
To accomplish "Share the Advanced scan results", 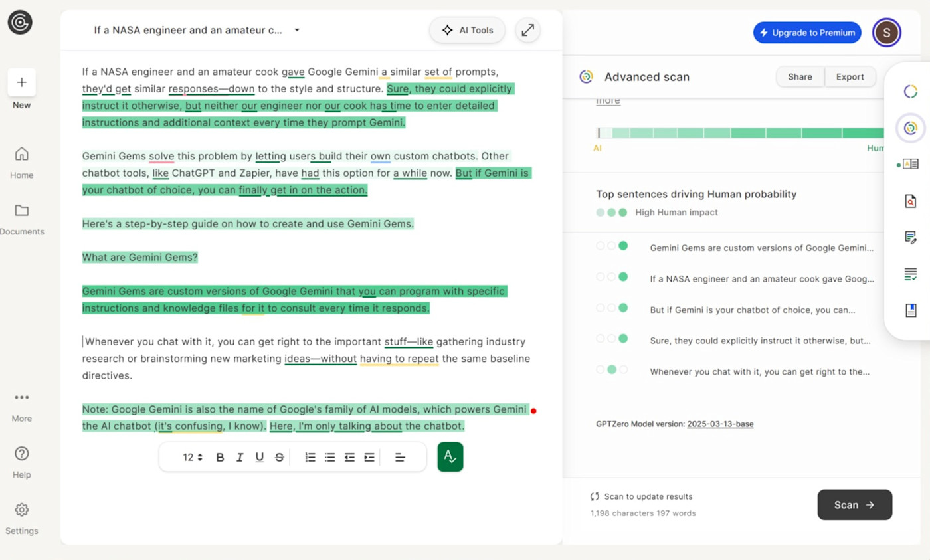I will tap(800, 77).
